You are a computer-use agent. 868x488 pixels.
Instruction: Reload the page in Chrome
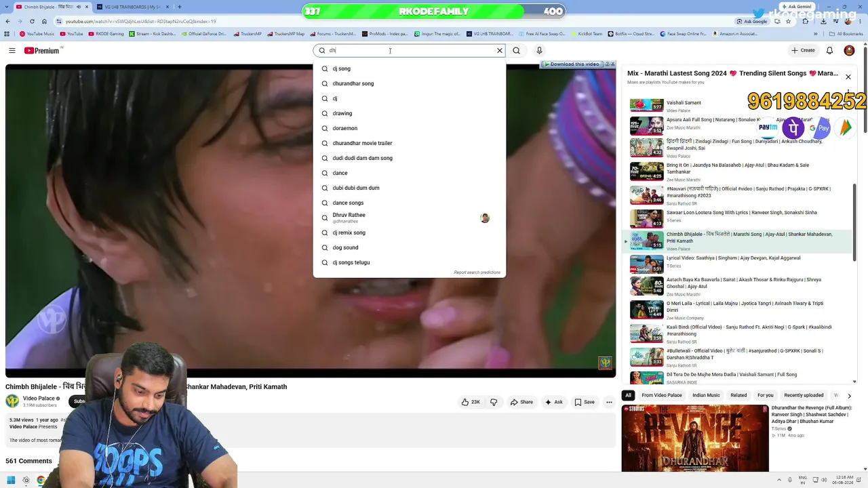pyautogui.click(x=31, y=21)
